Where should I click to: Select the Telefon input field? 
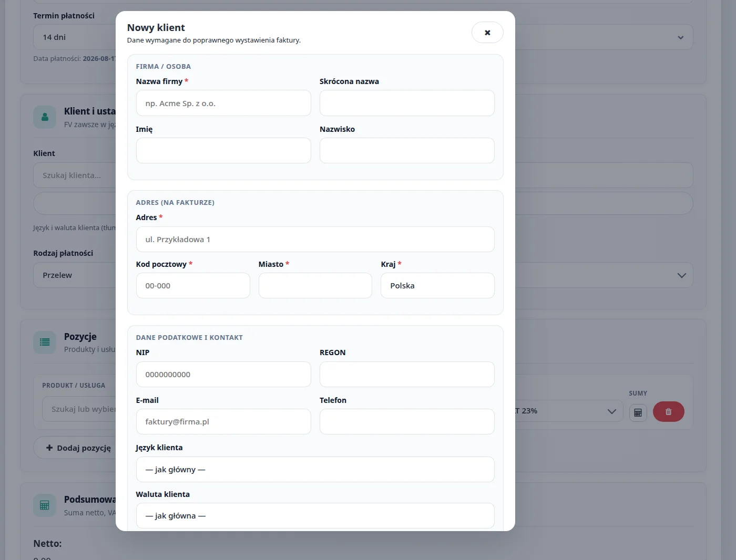tap(407, 422)
